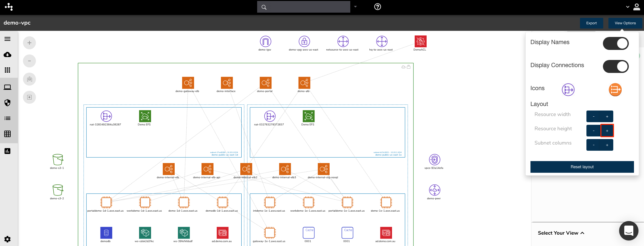Open the hamburger menu in left sidebar
Viewport: 644px width, 246px height.
(x=7, y=39)
